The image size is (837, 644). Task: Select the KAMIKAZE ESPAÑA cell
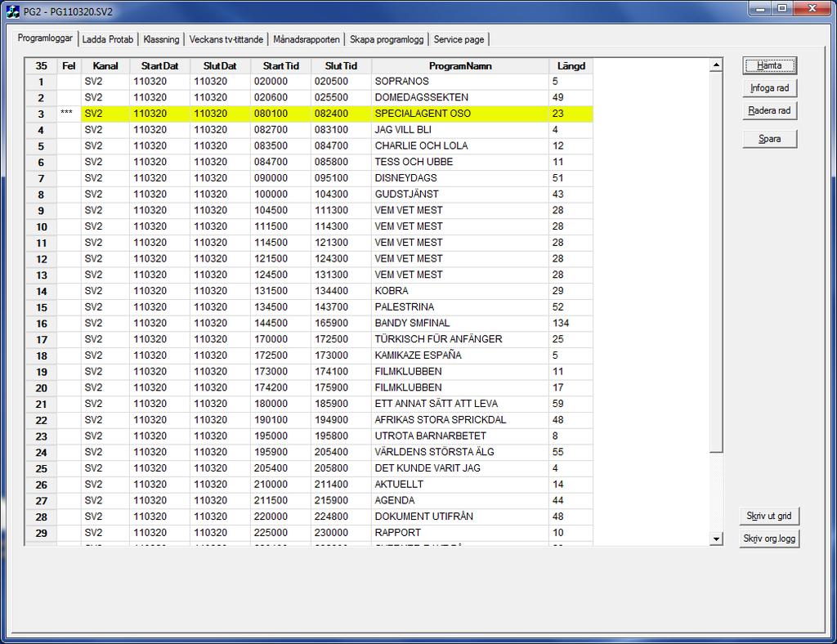pos(460,356)
